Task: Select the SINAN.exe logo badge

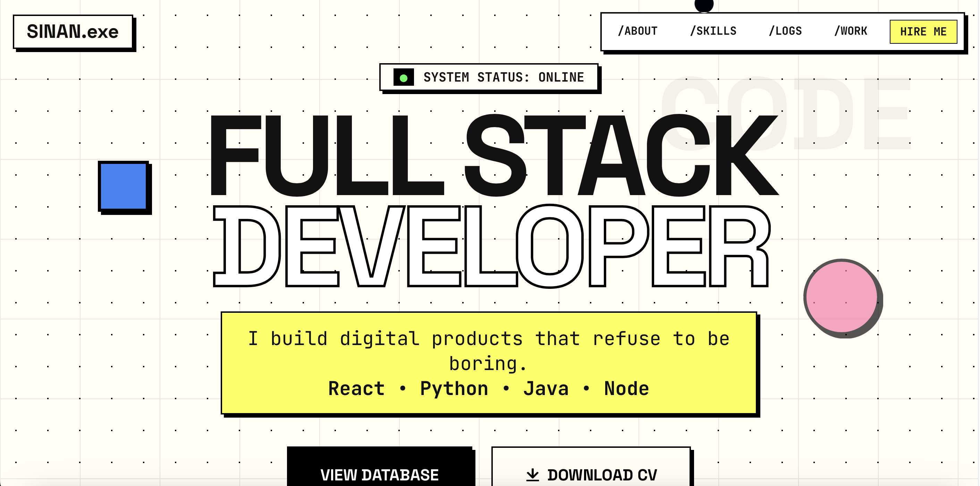Action: coord(72,32)
